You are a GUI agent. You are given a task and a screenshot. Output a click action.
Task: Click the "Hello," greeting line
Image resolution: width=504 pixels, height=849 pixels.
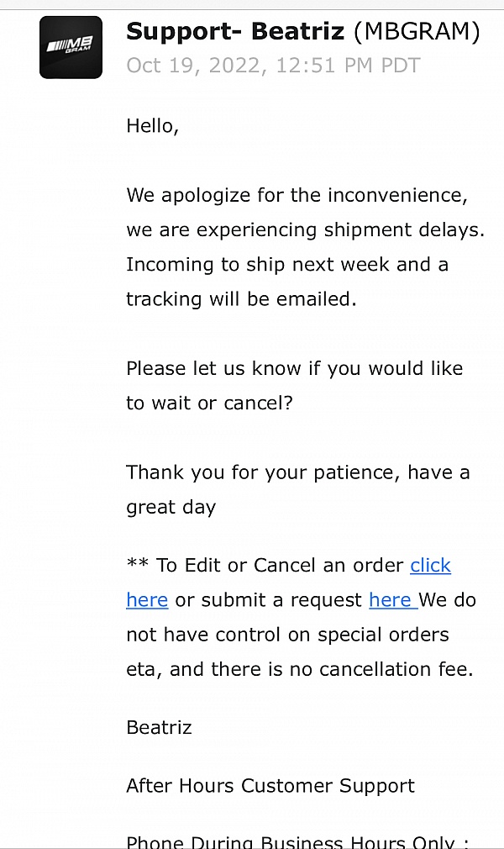153,126
